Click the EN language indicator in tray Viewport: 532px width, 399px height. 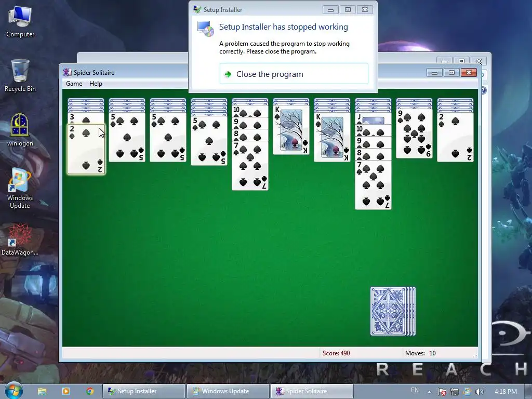(415, 390)
